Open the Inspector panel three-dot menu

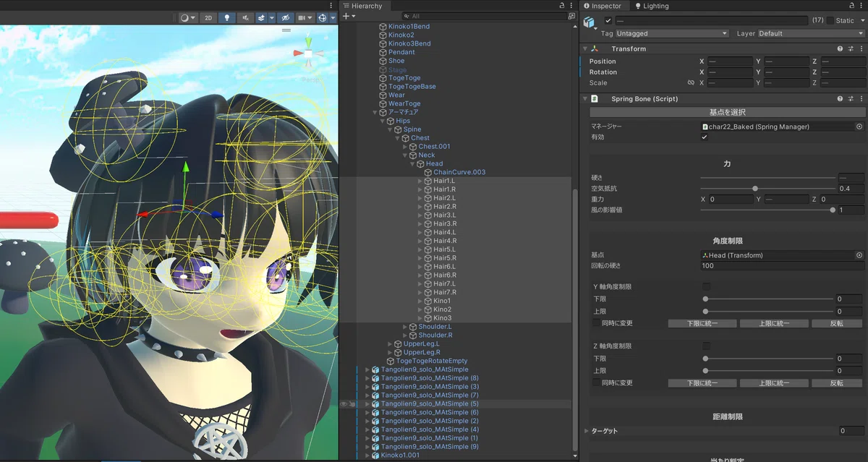point(861,6)
